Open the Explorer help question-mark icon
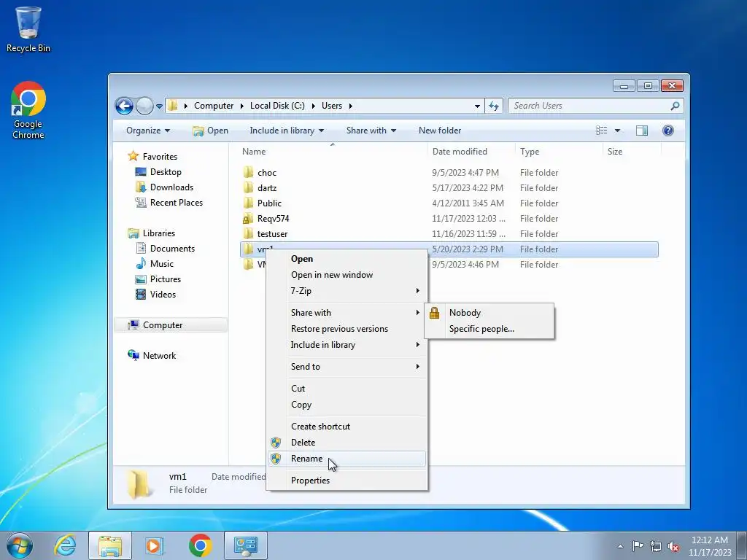Screen dimensions: 747x560 pos(668,131)
